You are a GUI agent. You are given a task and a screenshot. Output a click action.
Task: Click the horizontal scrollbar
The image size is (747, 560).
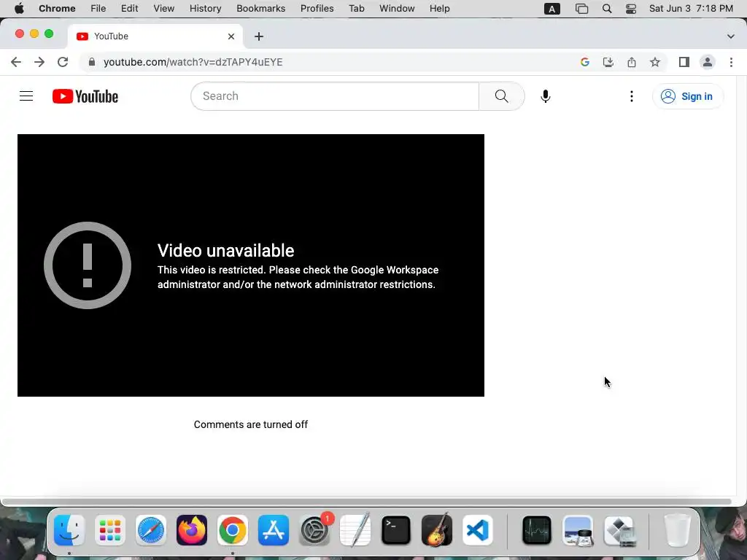point(366,502)
